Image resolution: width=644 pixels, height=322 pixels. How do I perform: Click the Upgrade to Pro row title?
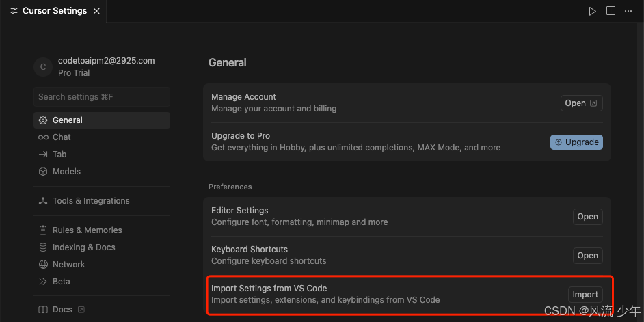(241, 136)
